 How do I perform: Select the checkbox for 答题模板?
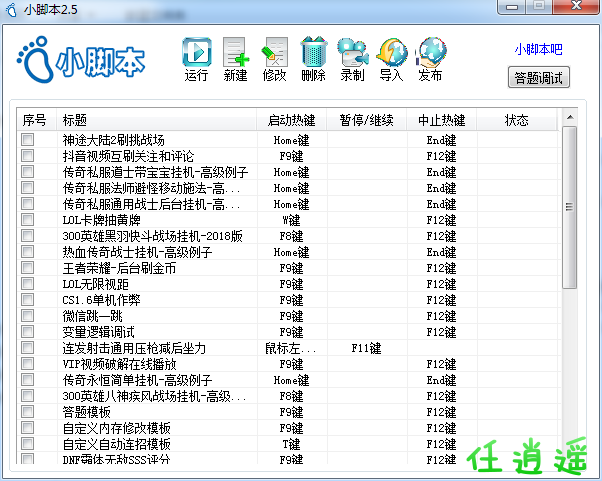[x=28, y=412]
